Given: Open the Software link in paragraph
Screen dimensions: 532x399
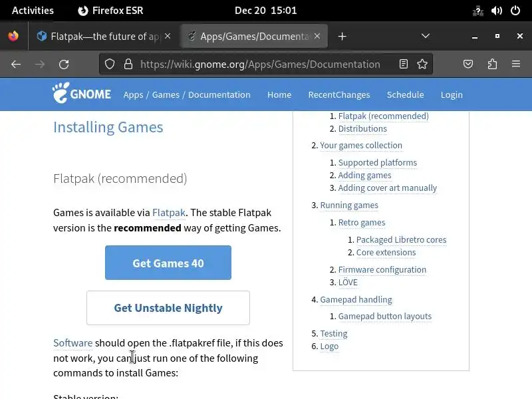Looking at the screenshot, I should pos(73,343).
